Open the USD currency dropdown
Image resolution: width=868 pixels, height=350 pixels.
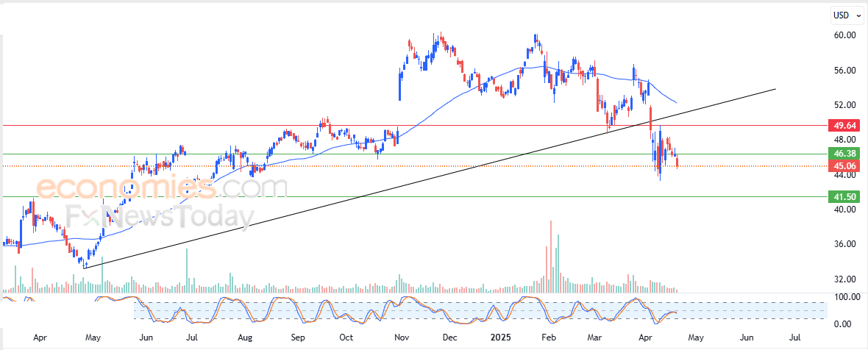pos(847,15)
